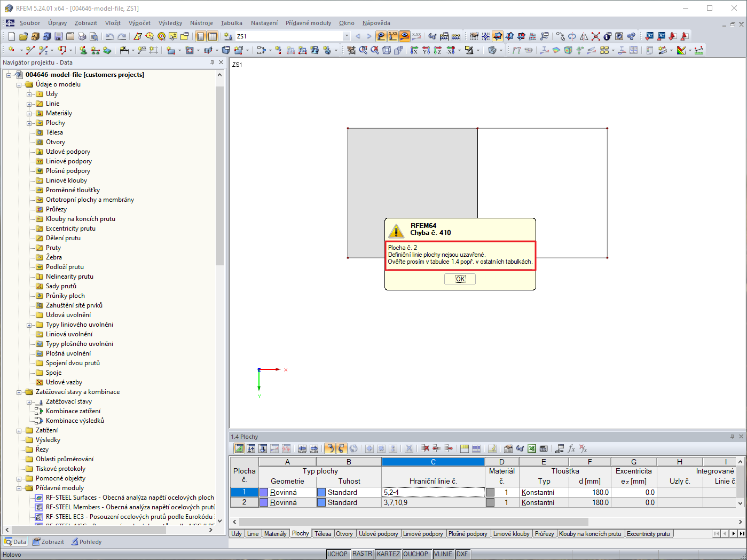This screenshot has height=560, width=747.
Task: Expand the Uzly tree node
Action: tap(29, 94)
